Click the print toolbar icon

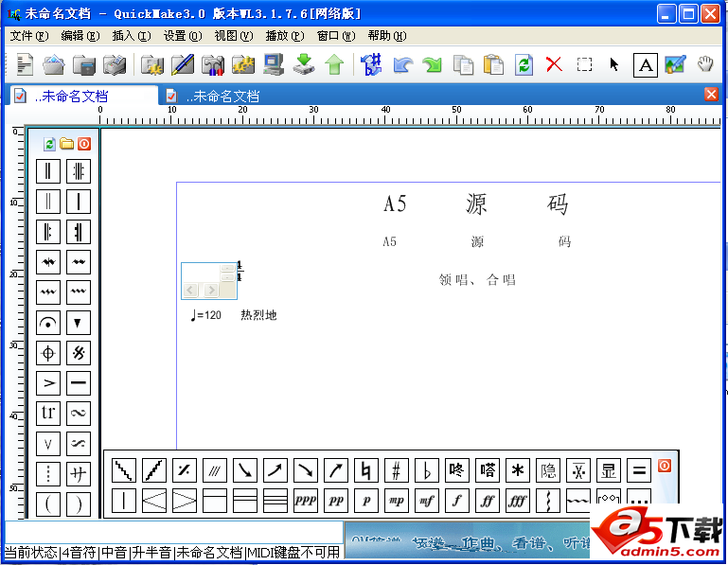click(x=115, y=64)
